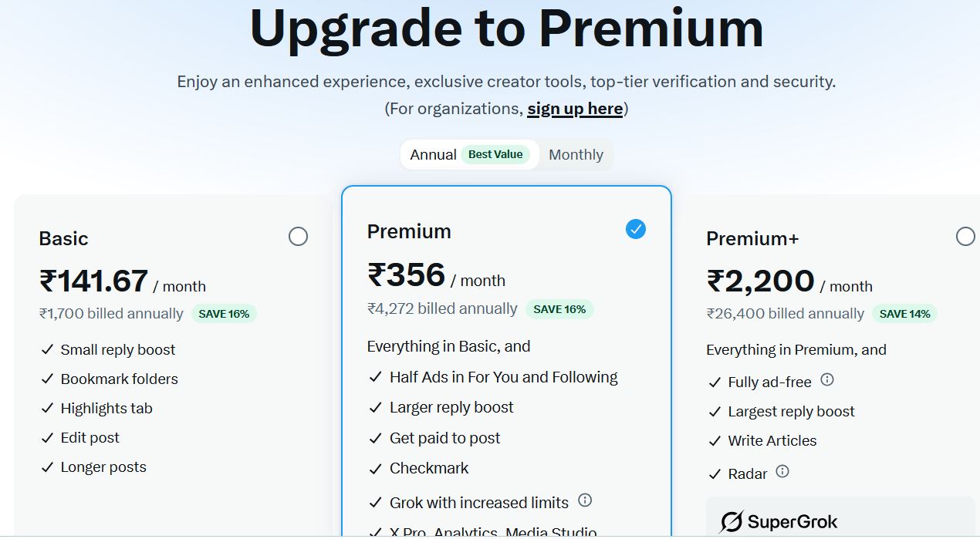Viewport: 980px width, 539px height.
Task: Click the info icon beside Radar
Action: click(x=782, y=471)
